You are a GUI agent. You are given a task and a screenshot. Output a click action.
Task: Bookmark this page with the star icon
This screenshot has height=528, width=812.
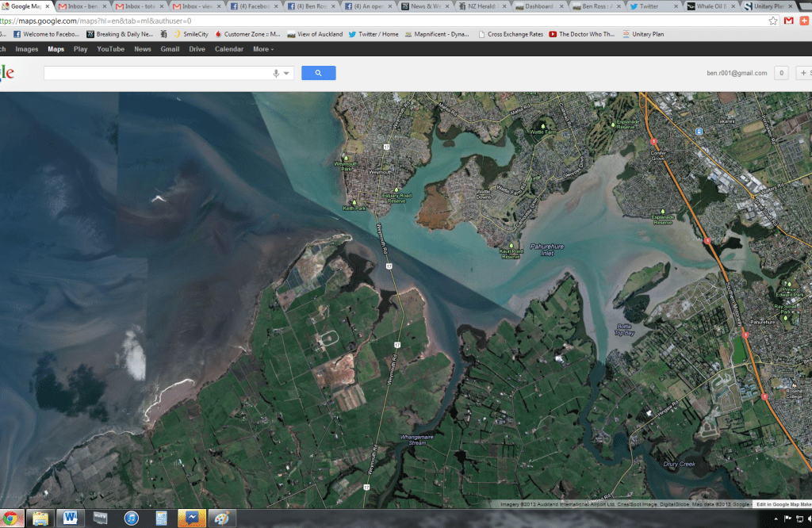pyautogui.click(x=773, y=21)
